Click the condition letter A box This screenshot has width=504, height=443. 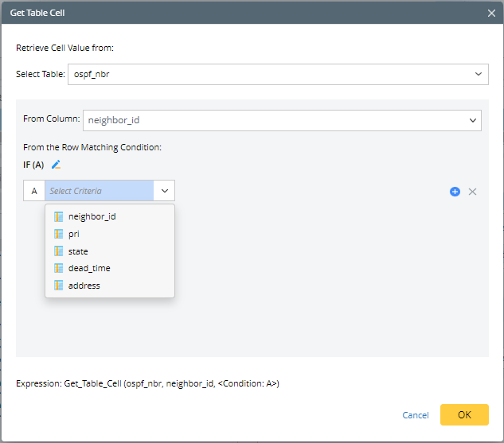(x=34, y=191)
